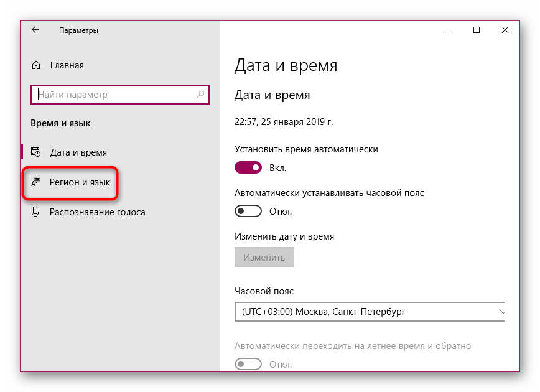Click the magnifier icon in the search box
This screenshot has height=392, width=540.
[x=200, y=95]
